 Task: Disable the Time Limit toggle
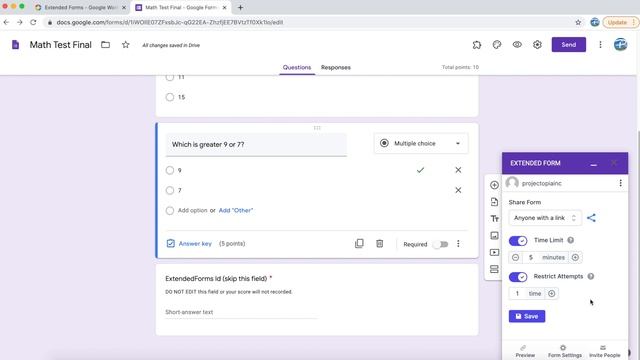tap(518, 241)
